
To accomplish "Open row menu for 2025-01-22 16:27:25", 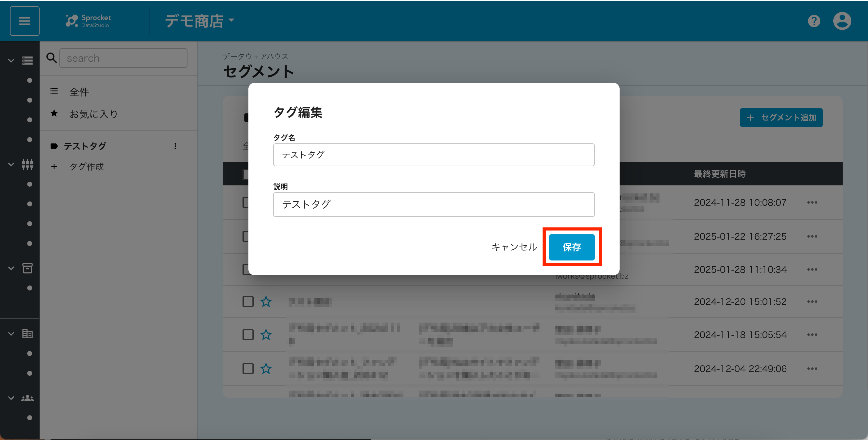I will 812,236.
